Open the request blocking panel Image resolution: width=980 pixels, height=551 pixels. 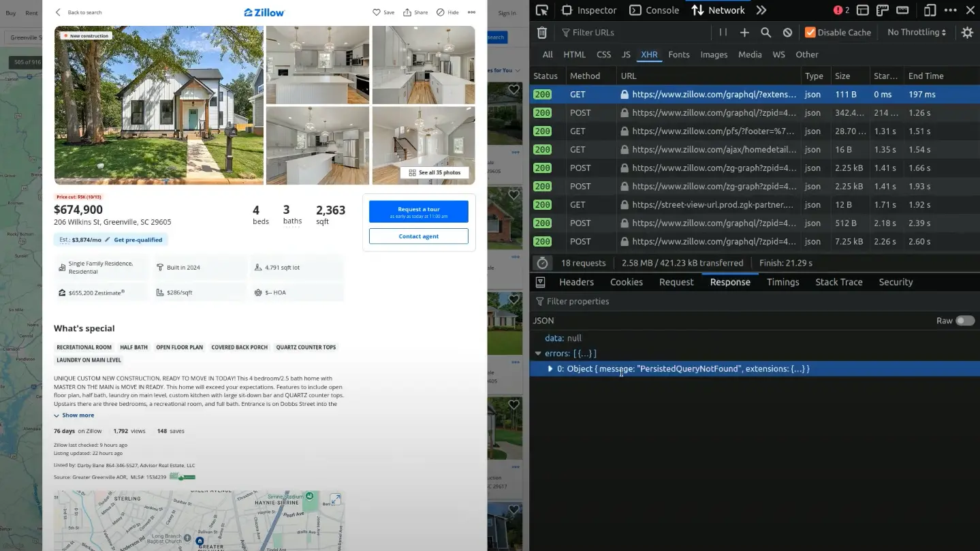787,33
